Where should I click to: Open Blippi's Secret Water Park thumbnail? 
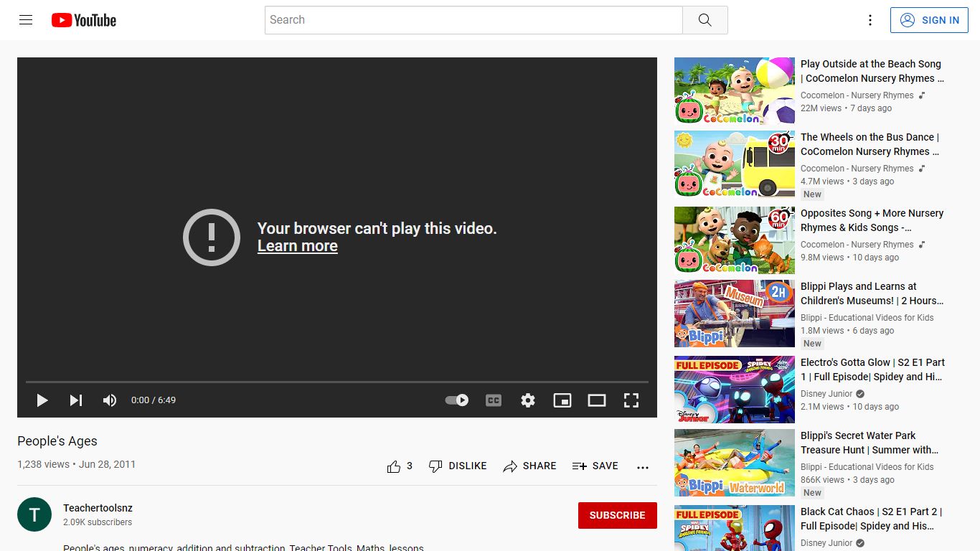tap(735, 463)
